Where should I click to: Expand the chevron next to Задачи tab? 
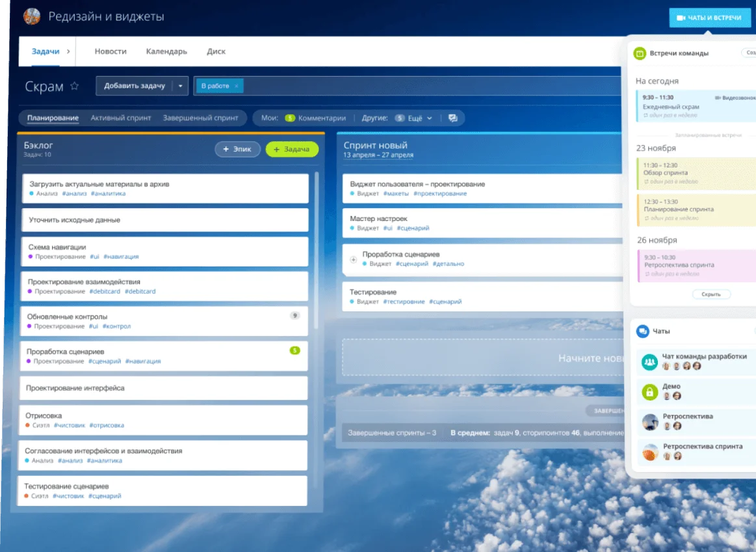(68, 51)
